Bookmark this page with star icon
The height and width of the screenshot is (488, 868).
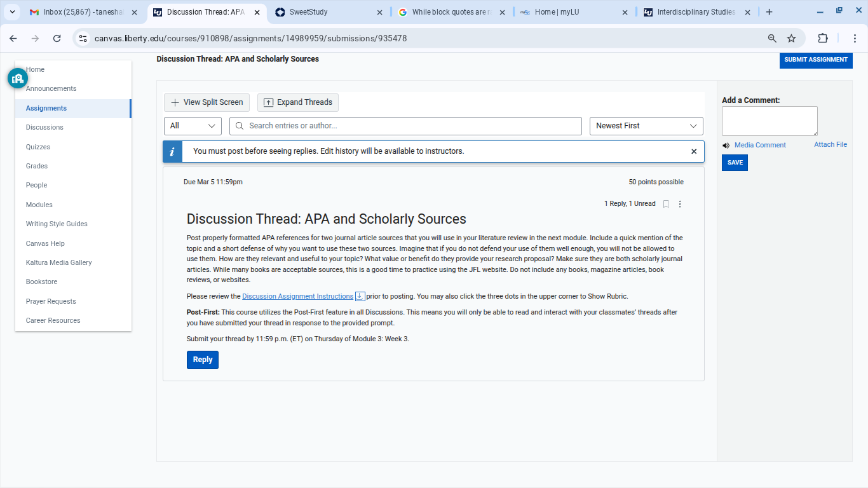(x=791, y=38)
